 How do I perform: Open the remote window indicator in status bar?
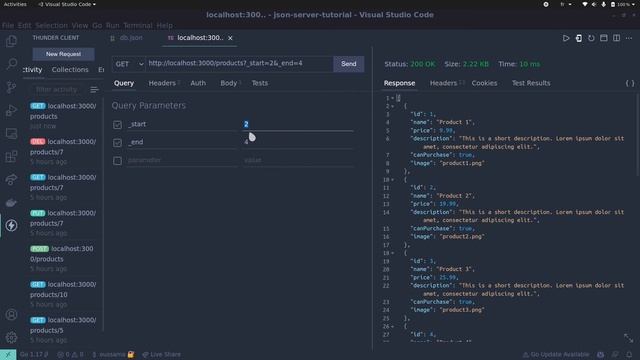8,354
